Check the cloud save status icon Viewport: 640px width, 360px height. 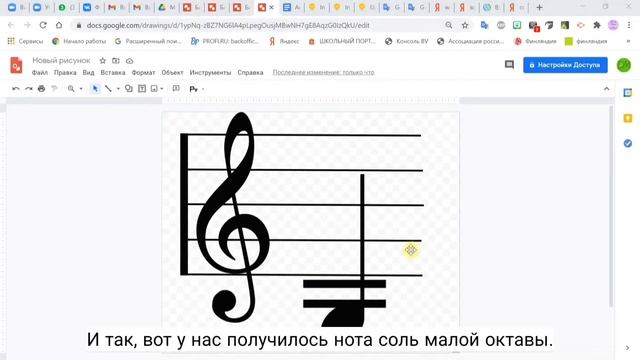[129, 61]
